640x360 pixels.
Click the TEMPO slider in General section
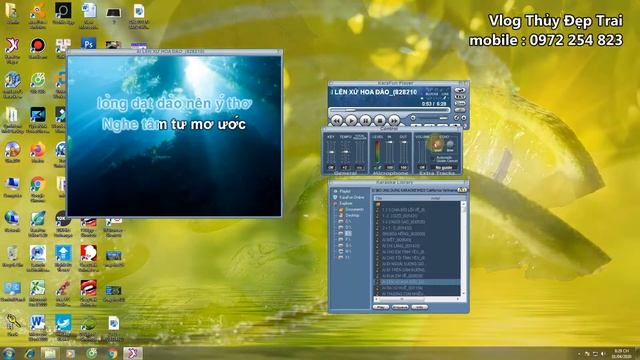pyautogui.click(x=345, y=152)
